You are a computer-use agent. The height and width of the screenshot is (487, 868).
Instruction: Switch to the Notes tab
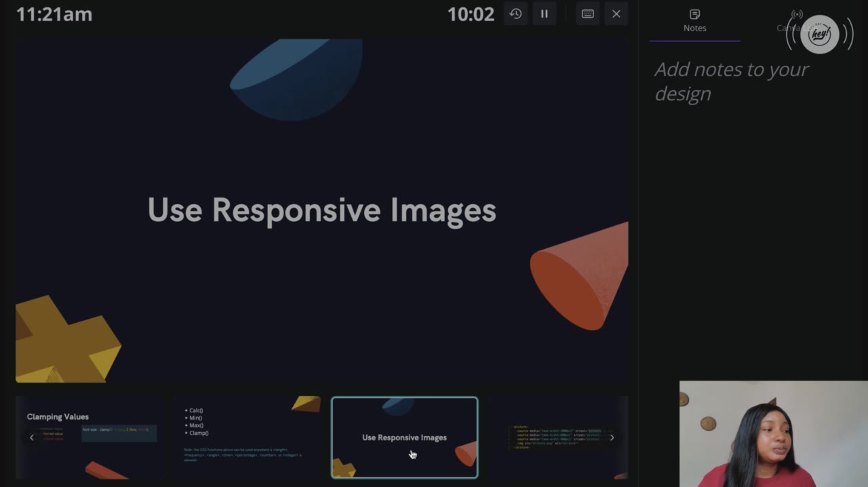[694, 21]
